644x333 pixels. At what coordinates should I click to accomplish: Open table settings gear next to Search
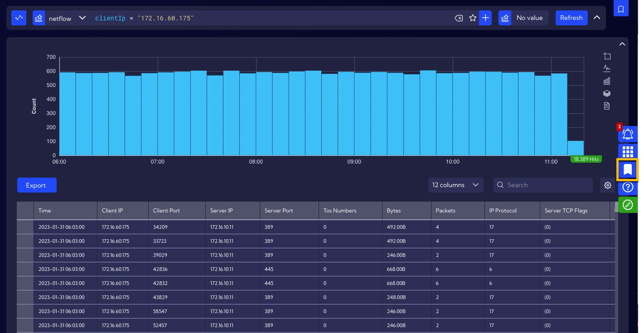coord(608,185)
